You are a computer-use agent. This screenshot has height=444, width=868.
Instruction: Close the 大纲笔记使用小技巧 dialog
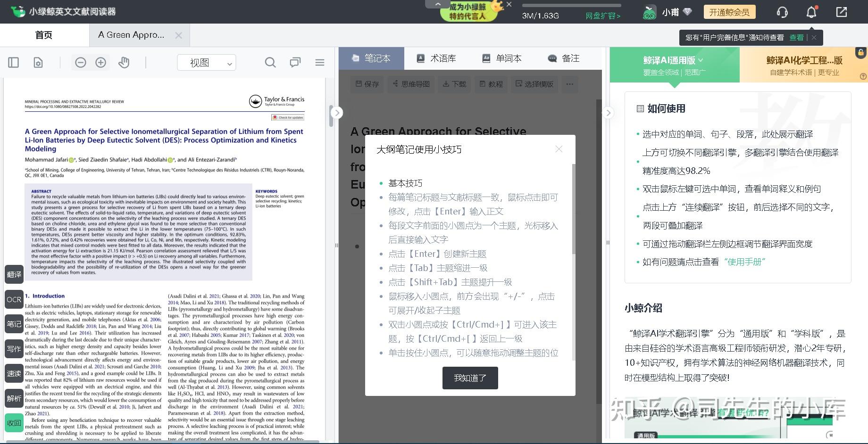click(x=559, y=149)
